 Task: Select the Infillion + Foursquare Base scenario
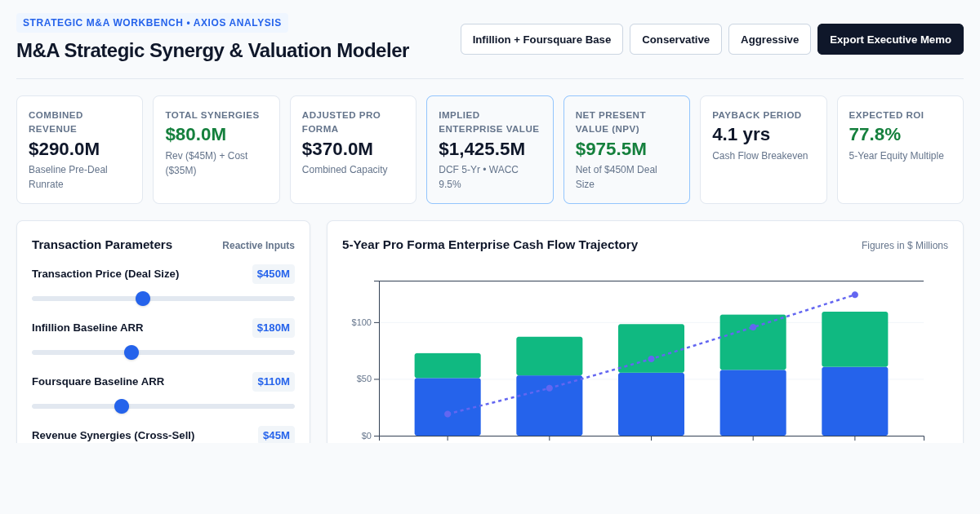click(x=541, y=39)
